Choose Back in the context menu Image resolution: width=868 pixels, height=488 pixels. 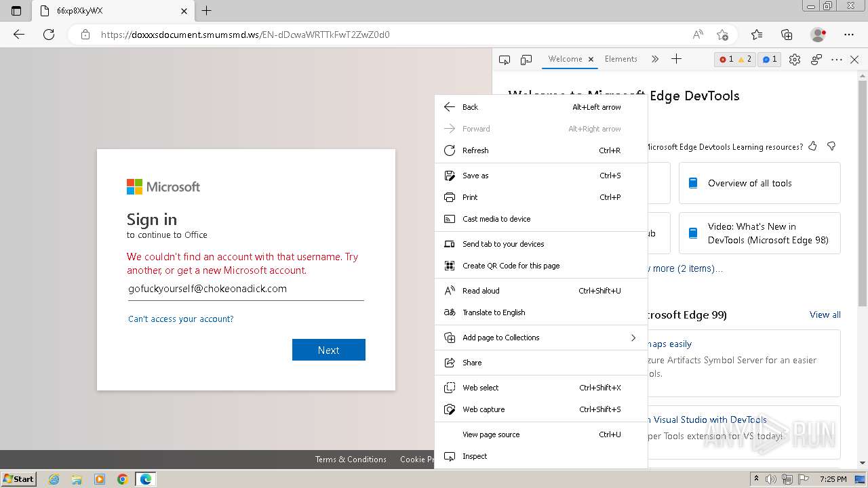541,107
